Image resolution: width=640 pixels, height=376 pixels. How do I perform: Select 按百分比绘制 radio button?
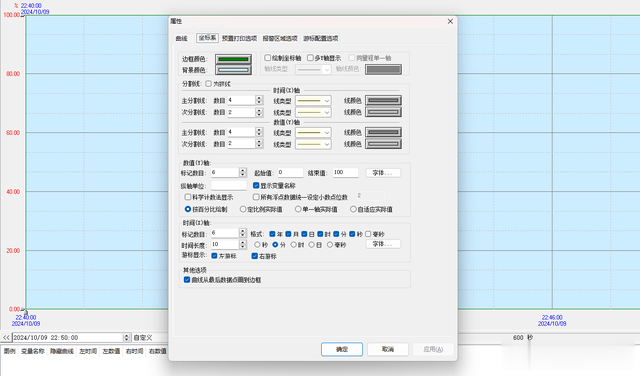[x=188, y=209]
